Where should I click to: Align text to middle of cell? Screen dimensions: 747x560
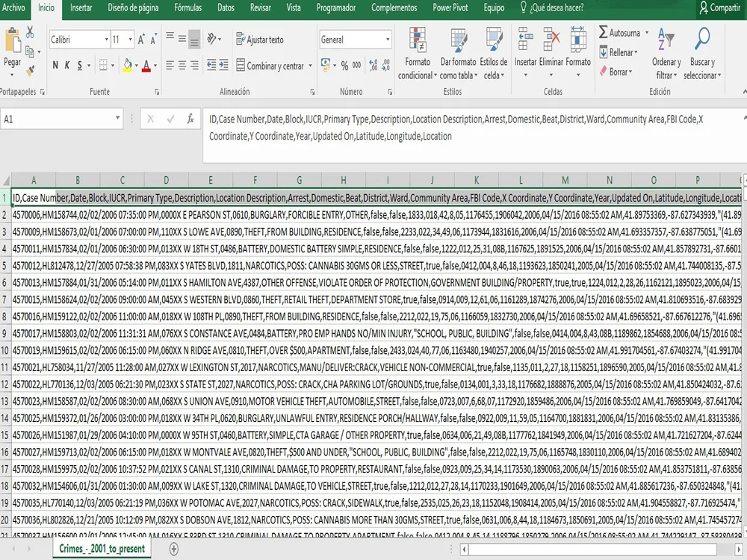[182, 39]
